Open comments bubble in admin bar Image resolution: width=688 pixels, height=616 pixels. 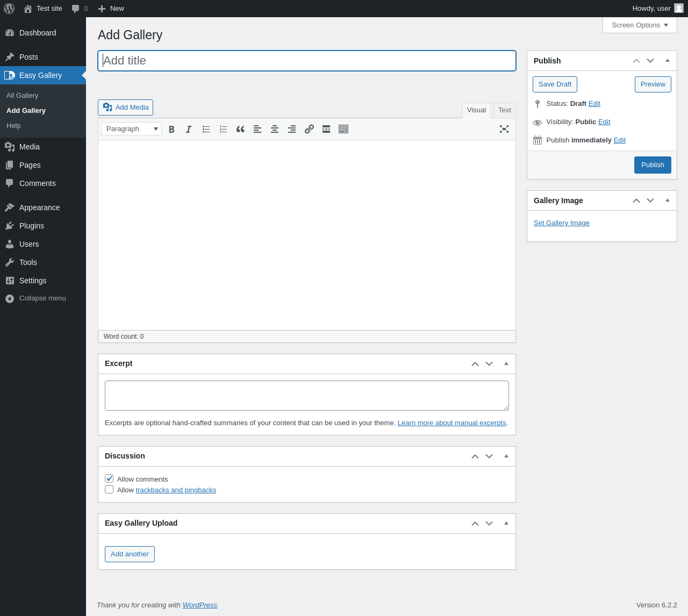click(x=80, y=9)
